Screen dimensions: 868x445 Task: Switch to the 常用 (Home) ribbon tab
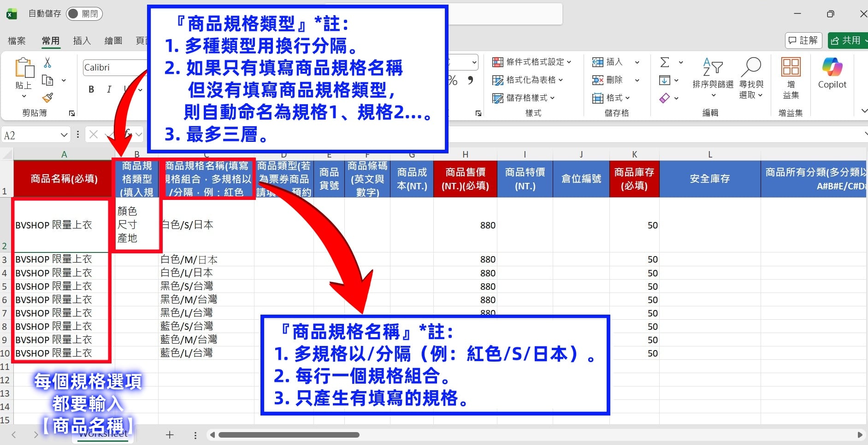pyautogui.click(x=51, y=41)
